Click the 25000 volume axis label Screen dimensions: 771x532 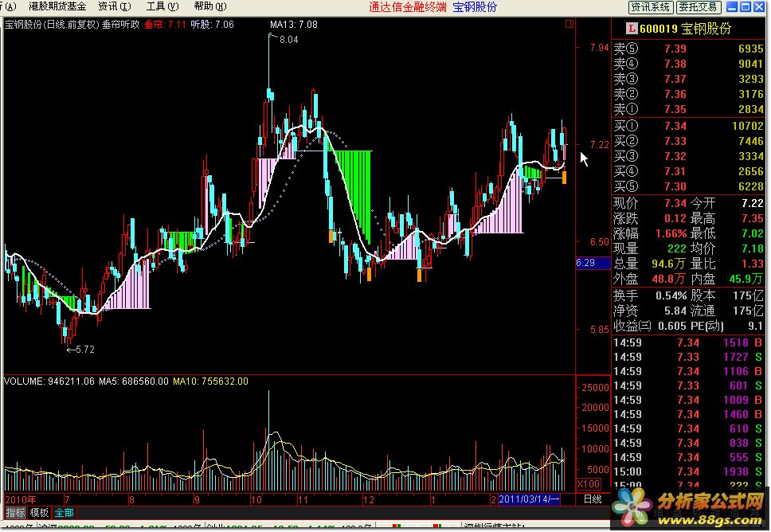click(x=596, y=387)
